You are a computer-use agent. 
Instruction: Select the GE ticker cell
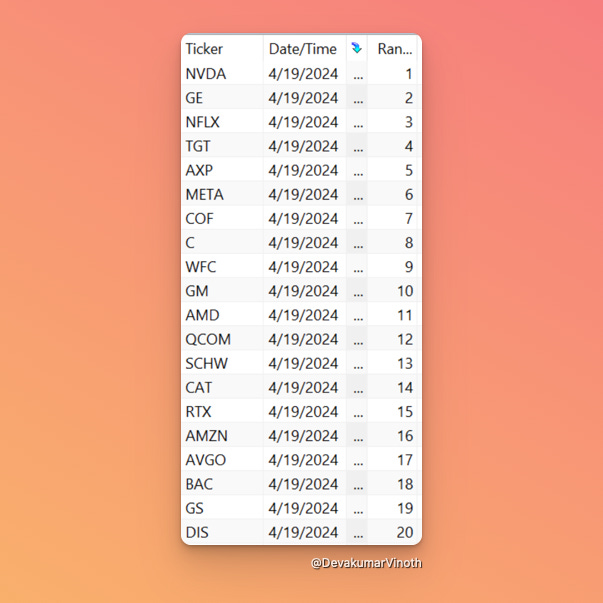[x=222, y=98]
